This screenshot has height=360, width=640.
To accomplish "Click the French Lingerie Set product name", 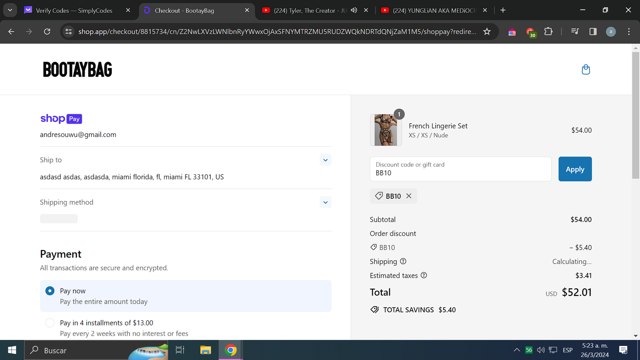I will pos(438,126).
